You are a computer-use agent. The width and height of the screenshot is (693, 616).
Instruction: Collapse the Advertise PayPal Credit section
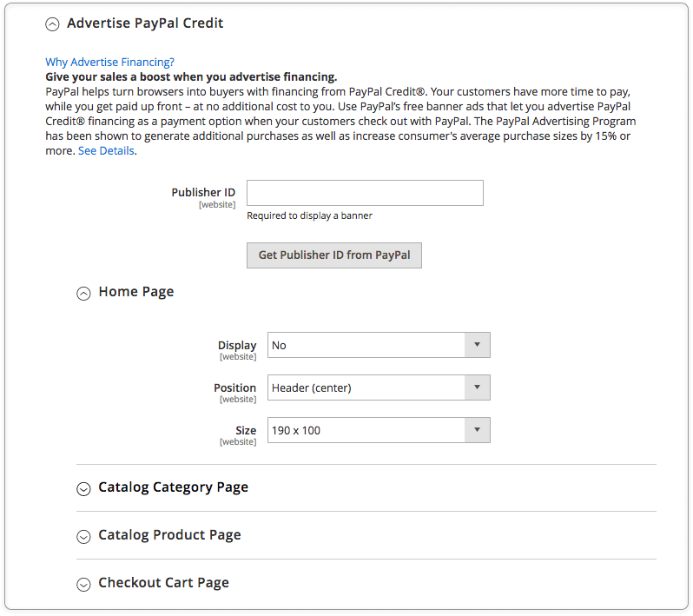coord(52,24)
